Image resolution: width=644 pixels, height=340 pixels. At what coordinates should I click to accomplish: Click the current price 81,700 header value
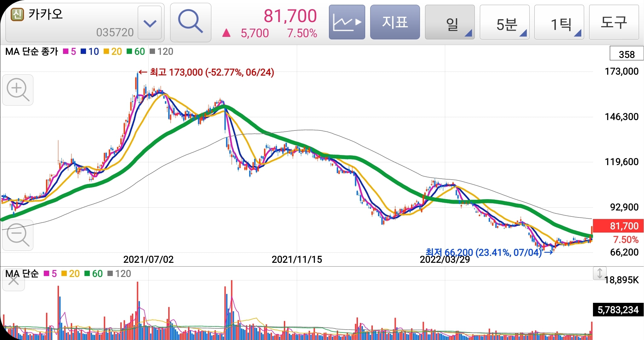point(290,16)
